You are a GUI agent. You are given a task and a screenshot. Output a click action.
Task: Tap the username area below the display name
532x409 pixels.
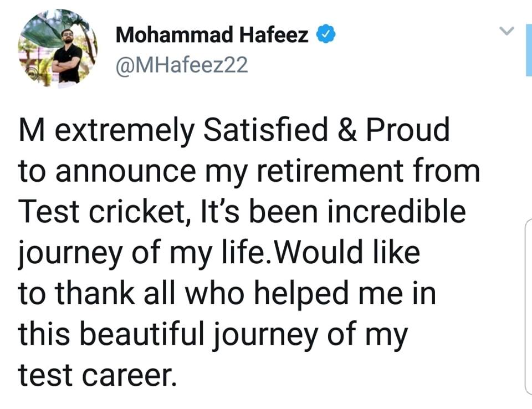[183, 65]
